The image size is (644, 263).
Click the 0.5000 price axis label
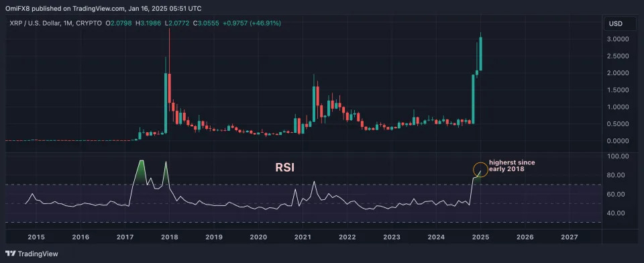(617, 123)
